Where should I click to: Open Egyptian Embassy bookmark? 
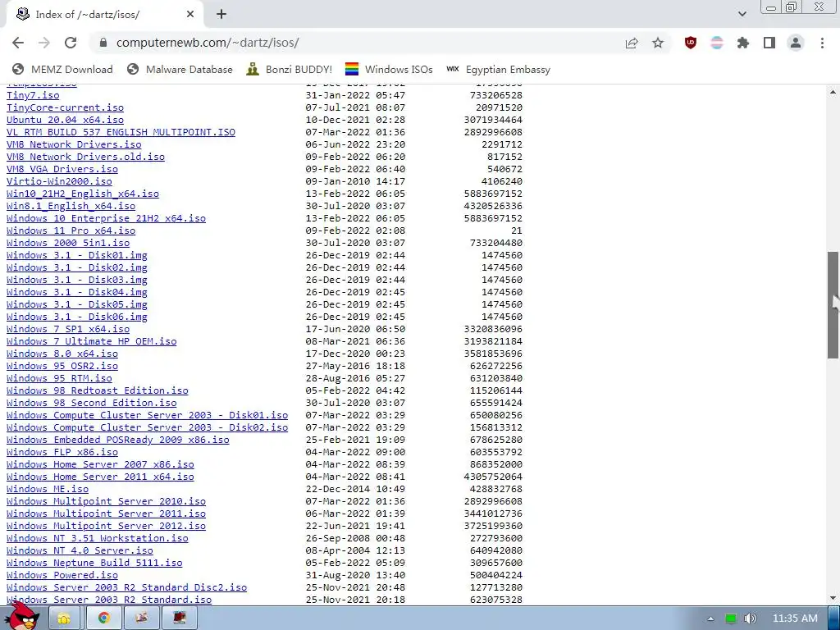tap(498, 69)
